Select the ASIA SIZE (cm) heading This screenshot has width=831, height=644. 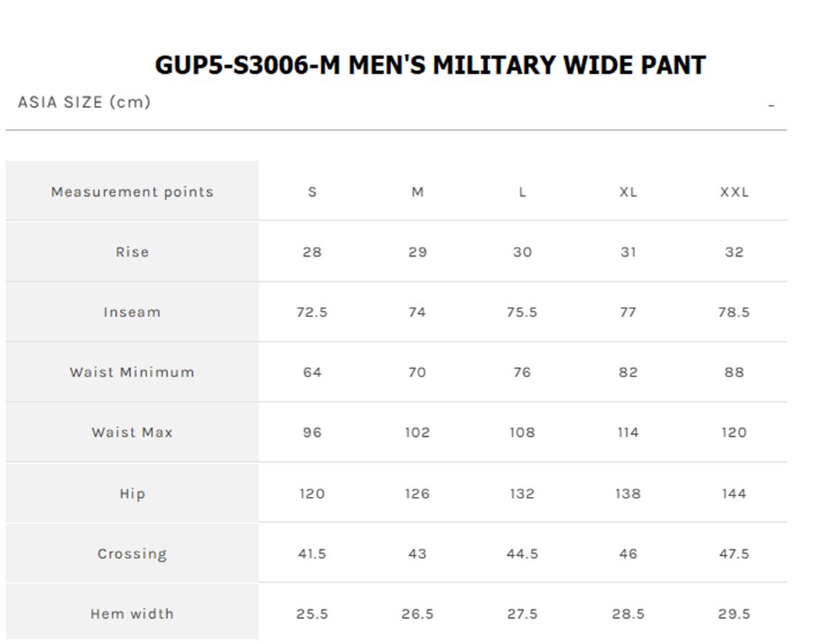[84, 102]
